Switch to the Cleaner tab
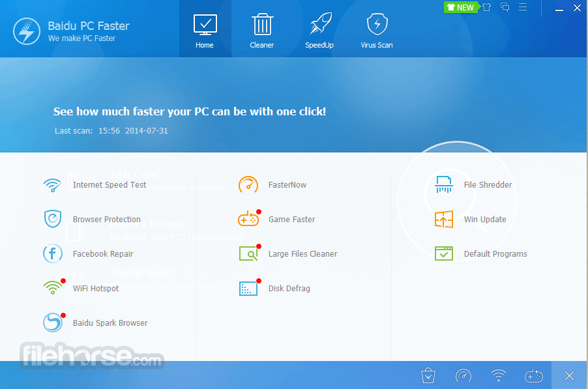Image resolution: width=588 pixels, height=389 pixels. [262, 29]
